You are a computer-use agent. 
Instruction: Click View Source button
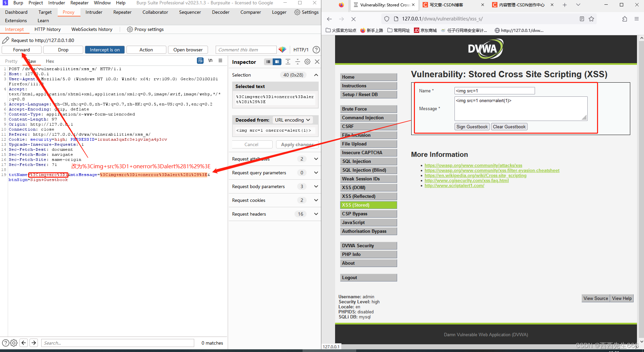click(x=596, y=298)
